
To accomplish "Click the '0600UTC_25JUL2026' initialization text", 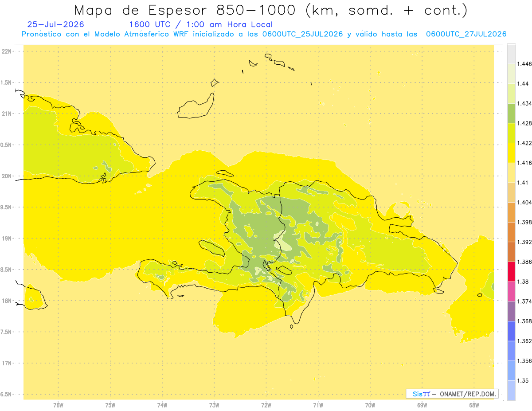I will [303, 34].
